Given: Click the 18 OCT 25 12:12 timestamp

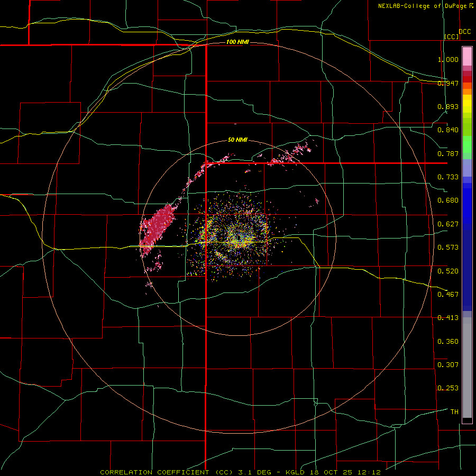Looking at the screenshot, I should tap(345, 472).
